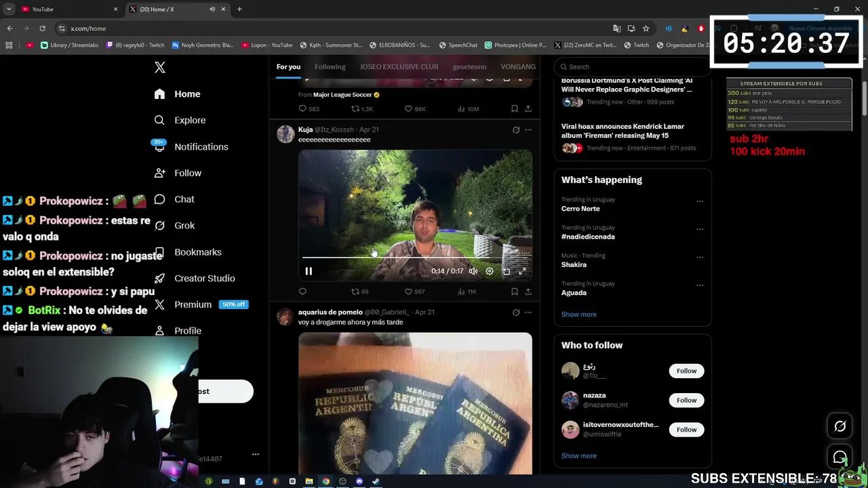Show more suggestions under Who to follow
The height and width of the screenshot is (488, 868).
point(578,456)
